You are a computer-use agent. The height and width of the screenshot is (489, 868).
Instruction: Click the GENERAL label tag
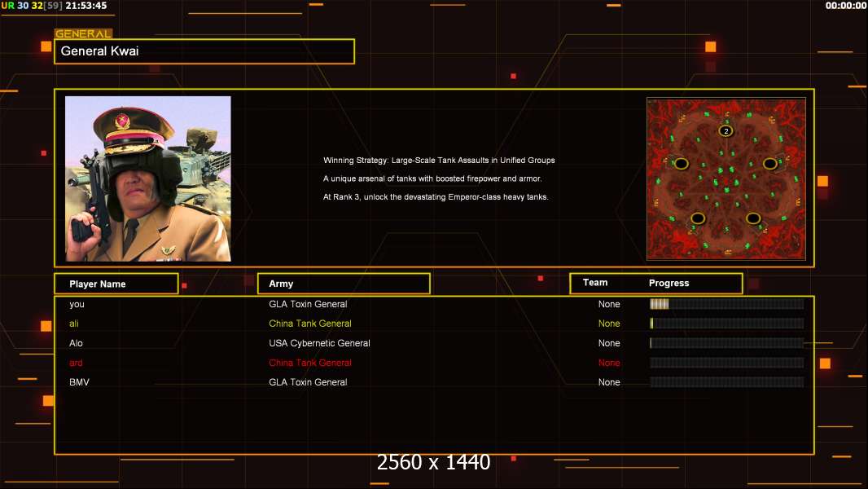pos(84,33)
